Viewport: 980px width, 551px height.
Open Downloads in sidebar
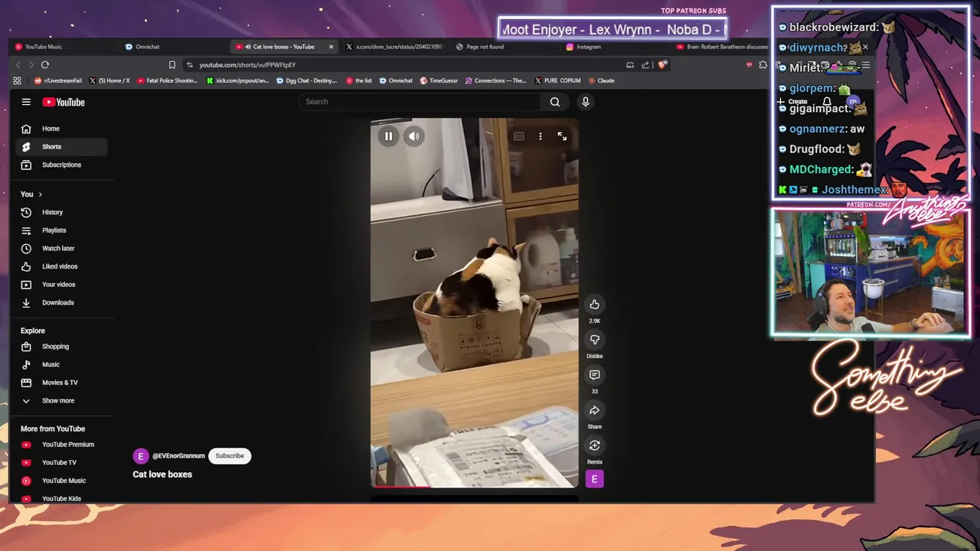(61, 302)
